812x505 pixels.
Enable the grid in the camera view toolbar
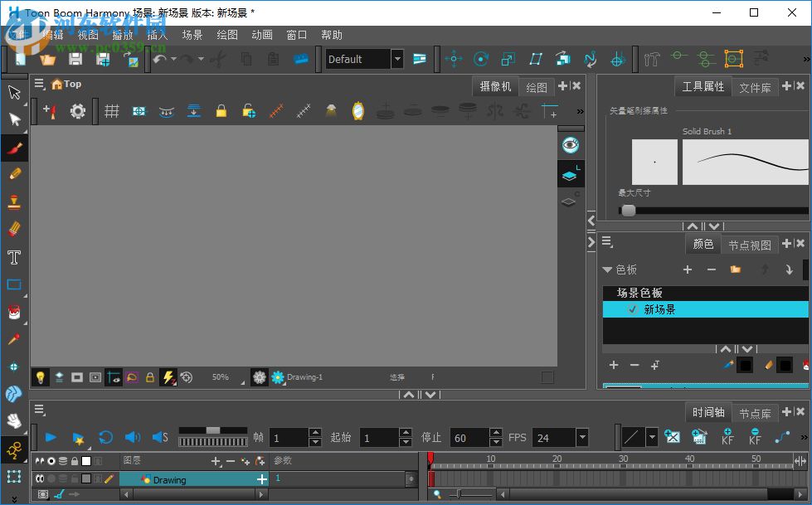111,110
